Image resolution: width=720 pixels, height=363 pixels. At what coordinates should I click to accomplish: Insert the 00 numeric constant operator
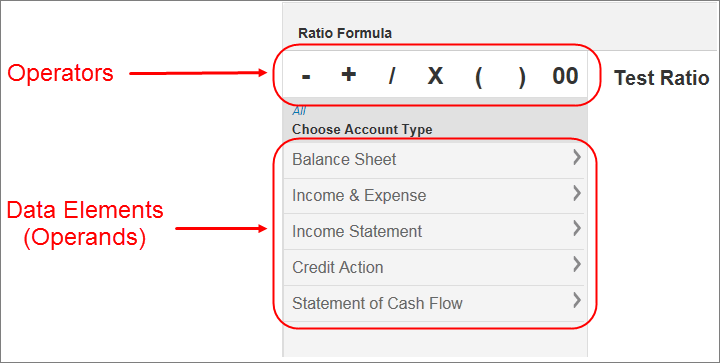click(565, 76)
